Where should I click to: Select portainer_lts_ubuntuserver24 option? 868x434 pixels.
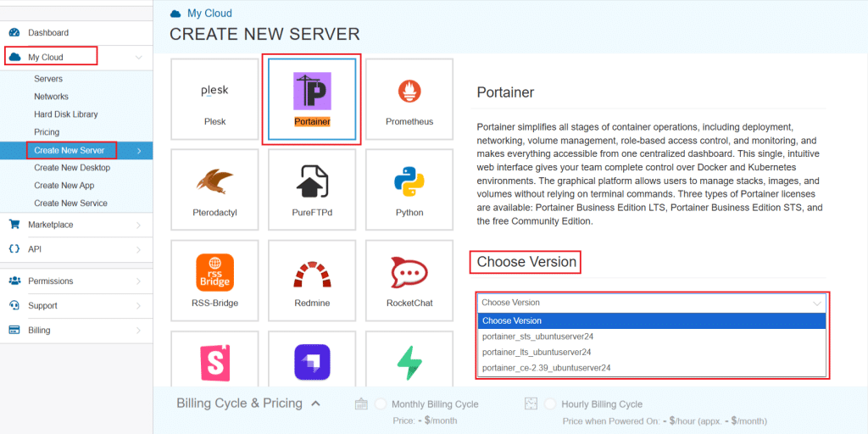click(x=652, y=352)
